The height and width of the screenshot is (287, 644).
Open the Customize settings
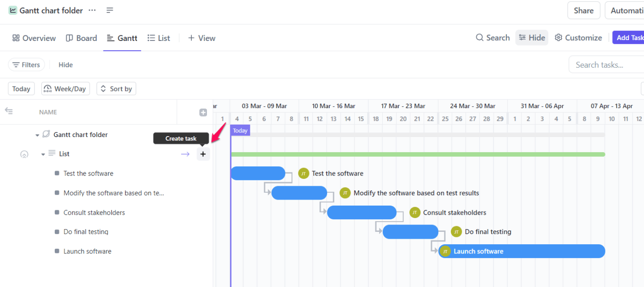[x=578, y=38]
